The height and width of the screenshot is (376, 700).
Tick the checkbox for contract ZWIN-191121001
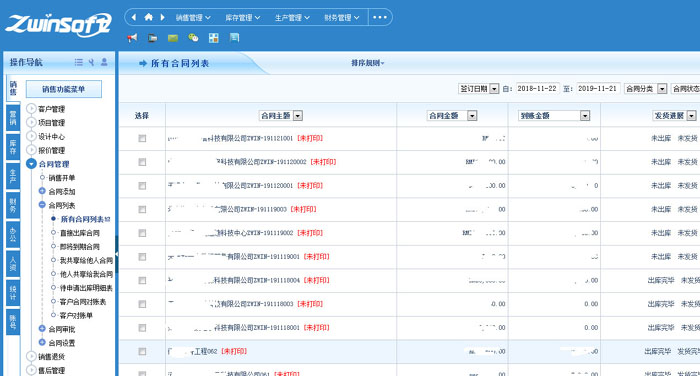point(142,138)
